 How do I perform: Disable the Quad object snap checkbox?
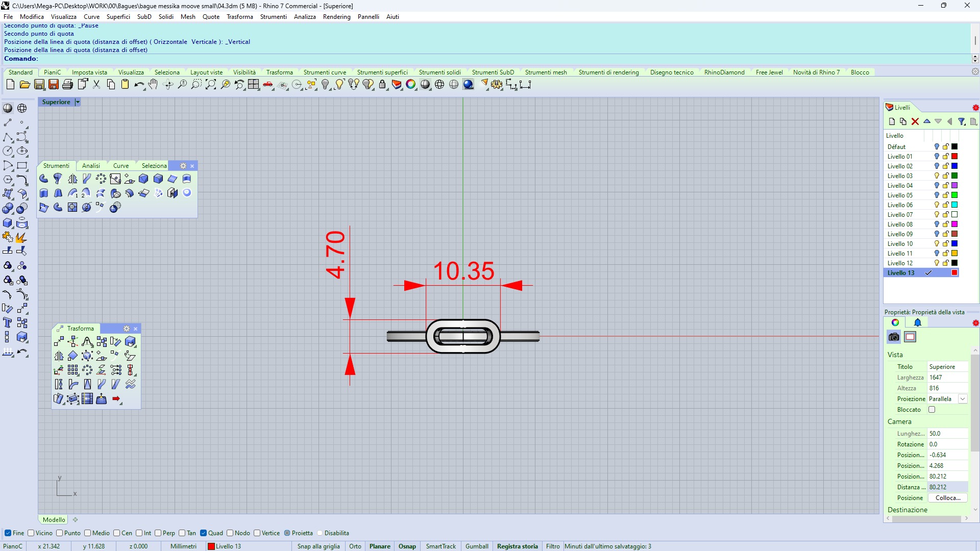tap(204, 533)
